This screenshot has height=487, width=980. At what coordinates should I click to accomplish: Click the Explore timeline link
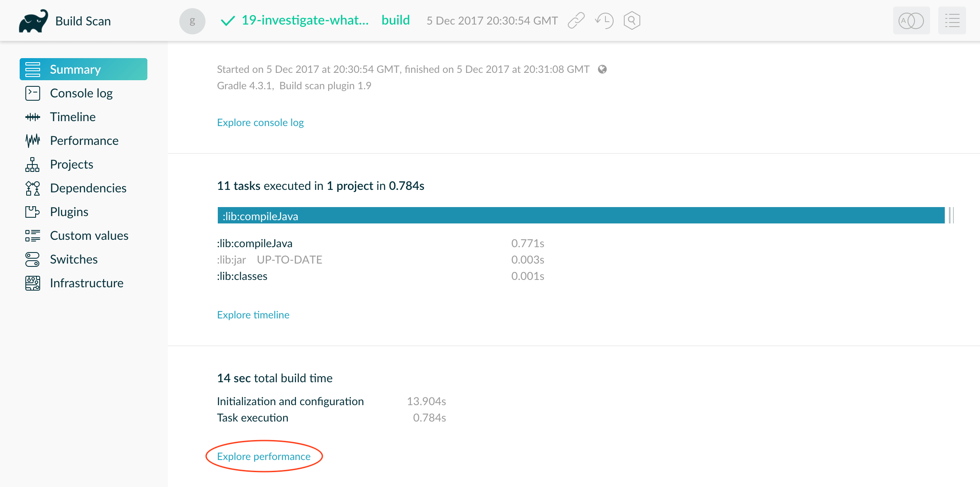(253, 314)
